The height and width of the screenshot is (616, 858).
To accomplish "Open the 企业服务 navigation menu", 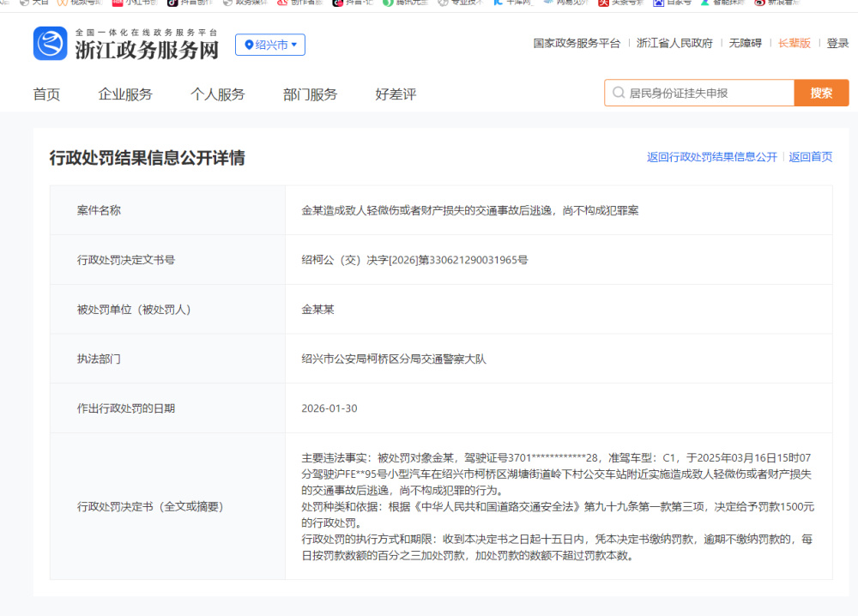I will point(125,94).
